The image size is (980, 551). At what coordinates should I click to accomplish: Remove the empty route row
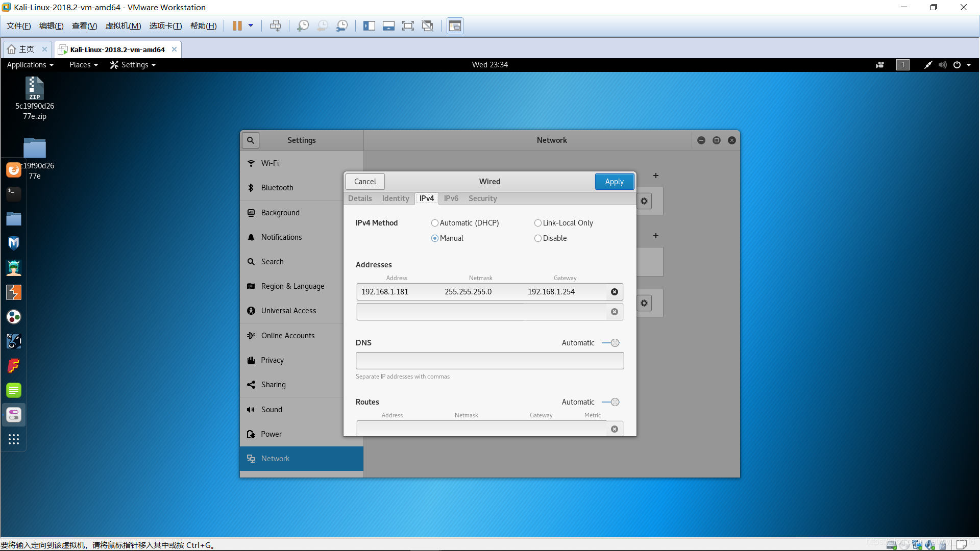(615, 429)
